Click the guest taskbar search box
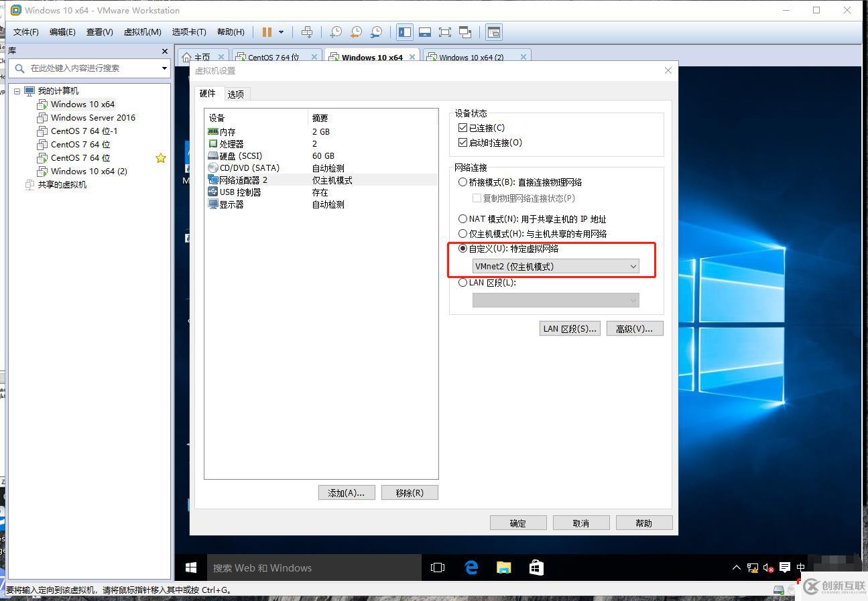Screen dimensions: 868x601 314,567
